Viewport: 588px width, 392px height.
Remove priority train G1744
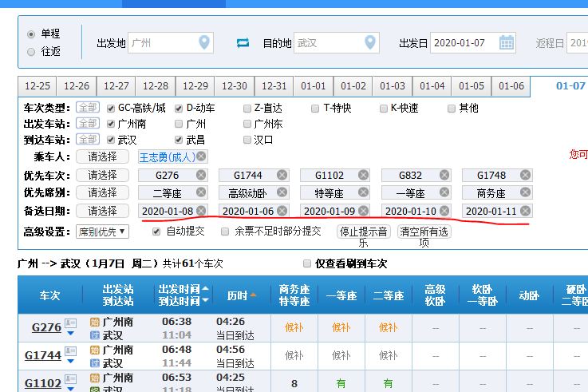(282, 175)
